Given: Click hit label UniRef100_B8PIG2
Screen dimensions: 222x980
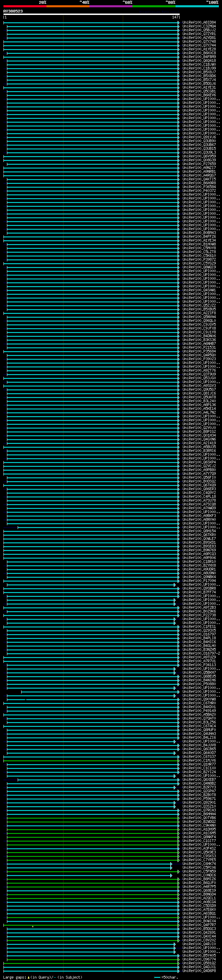Looking at the screenshot, I should tap(199, 431).
